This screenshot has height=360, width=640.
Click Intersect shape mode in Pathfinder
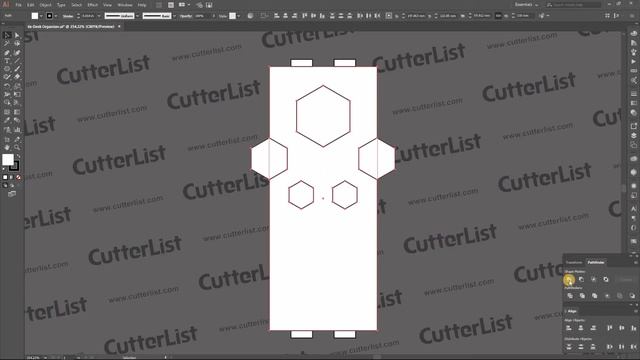pos(593,280)
